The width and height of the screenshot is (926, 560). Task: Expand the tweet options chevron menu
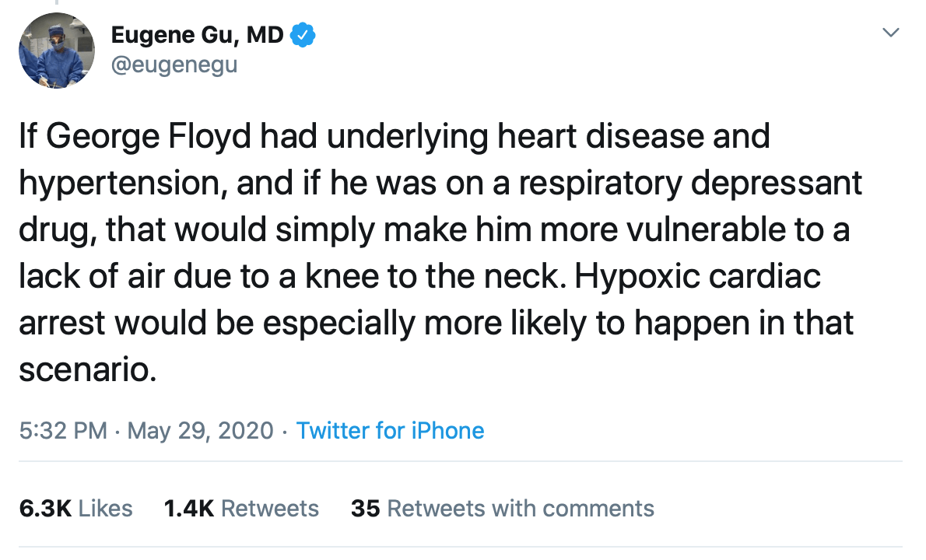coord(890,33)
